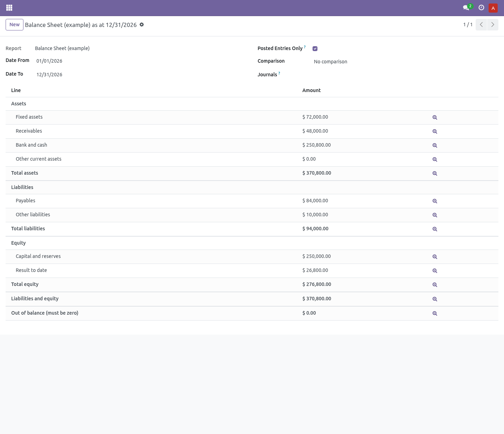Click the "Assets" section row
This screenshot has height=434, width=504.
[x=252, y=104]
